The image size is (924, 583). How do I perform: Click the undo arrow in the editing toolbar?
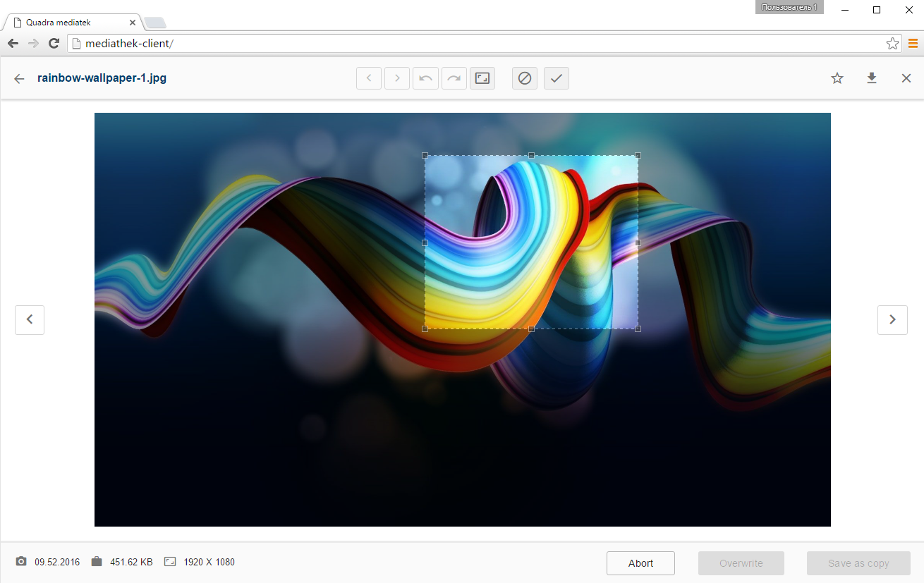pyautogui.click(x=425, y=78)
